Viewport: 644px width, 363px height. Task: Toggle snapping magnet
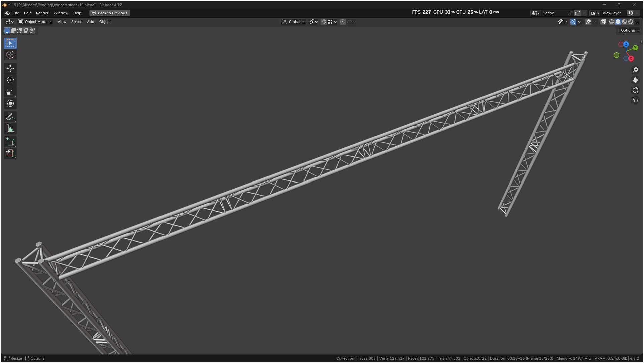pos(323,22)
